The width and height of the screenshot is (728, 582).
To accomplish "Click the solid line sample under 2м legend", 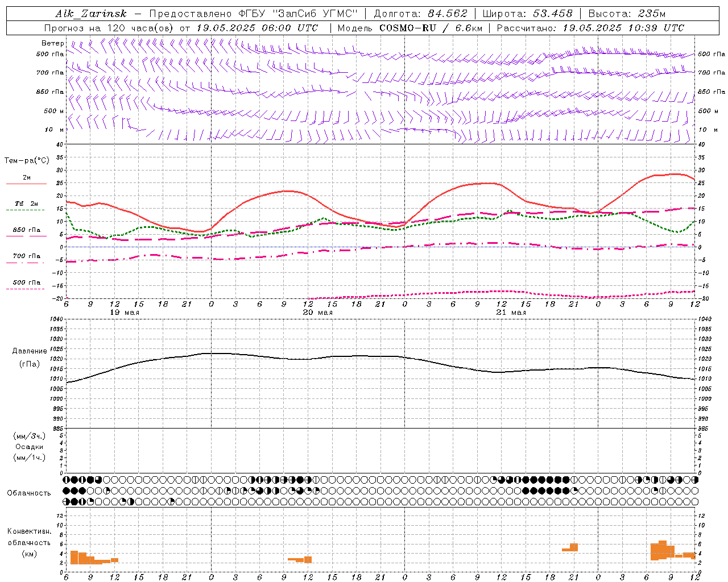I will [26, 184].
